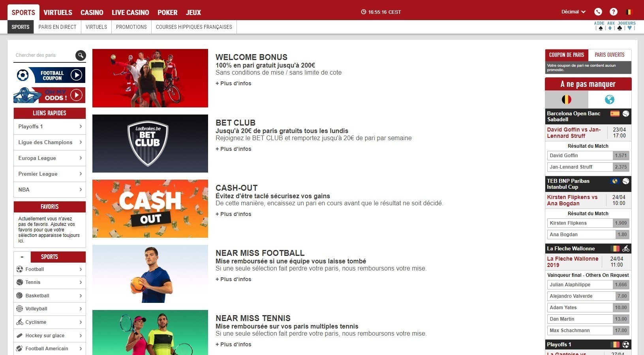Click Plus d'infos under Bet Club
The width and height of the screenshot is (644, 355).
coord(233,149)
